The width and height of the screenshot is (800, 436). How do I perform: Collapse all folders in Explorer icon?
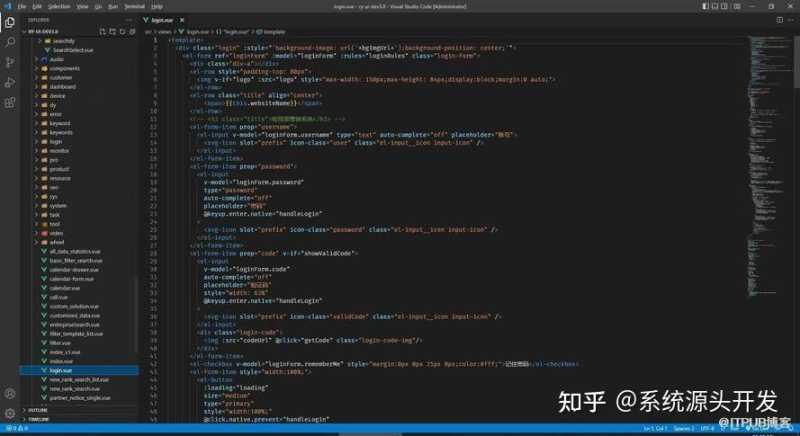click(x=132, y=32)
